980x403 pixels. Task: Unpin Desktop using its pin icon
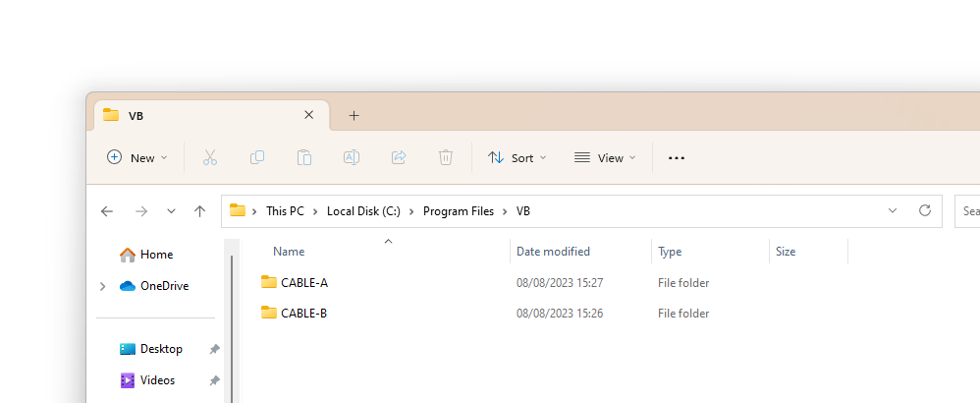tap(214, 349)
